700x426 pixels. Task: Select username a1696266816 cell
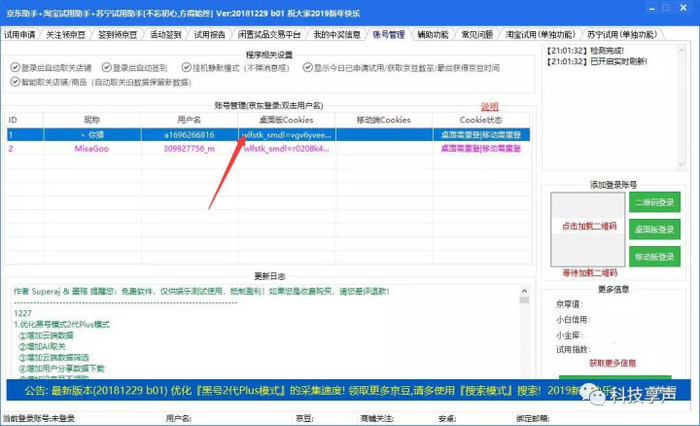(189, 134)
